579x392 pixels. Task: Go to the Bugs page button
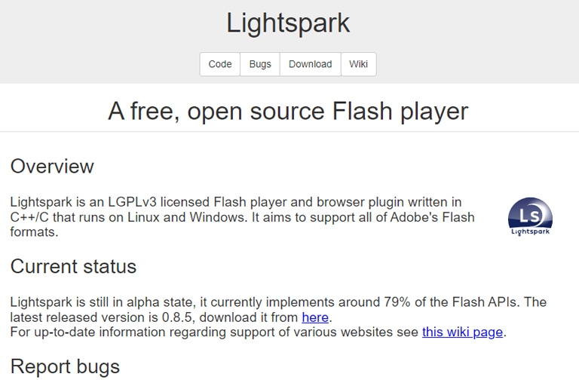point(260,64)
